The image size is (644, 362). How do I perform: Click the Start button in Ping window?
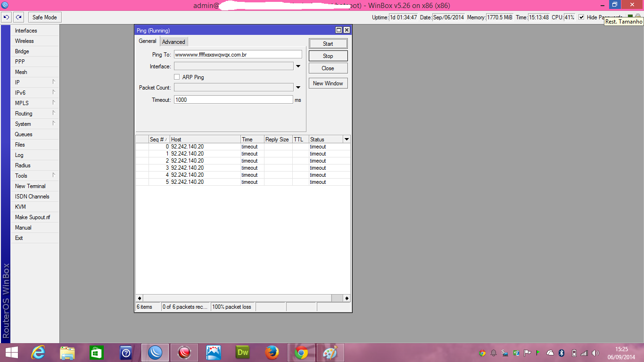(328, 44)
